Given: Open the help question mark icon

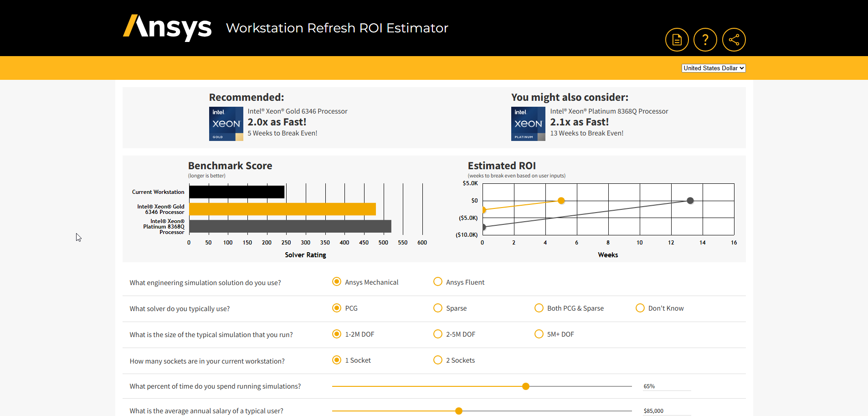Looking at the screenshot, I should pyautogui.click(x=705, y=40).
